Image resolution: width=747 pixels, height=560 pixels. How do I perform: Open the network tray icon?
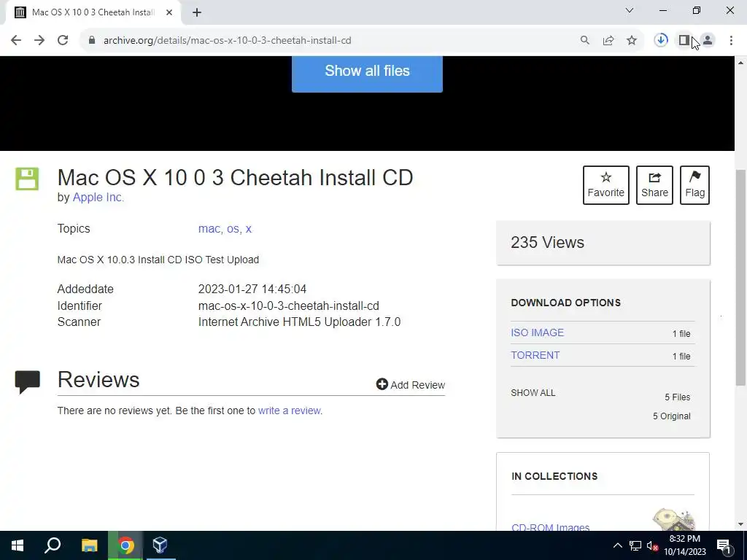point(635,545)
